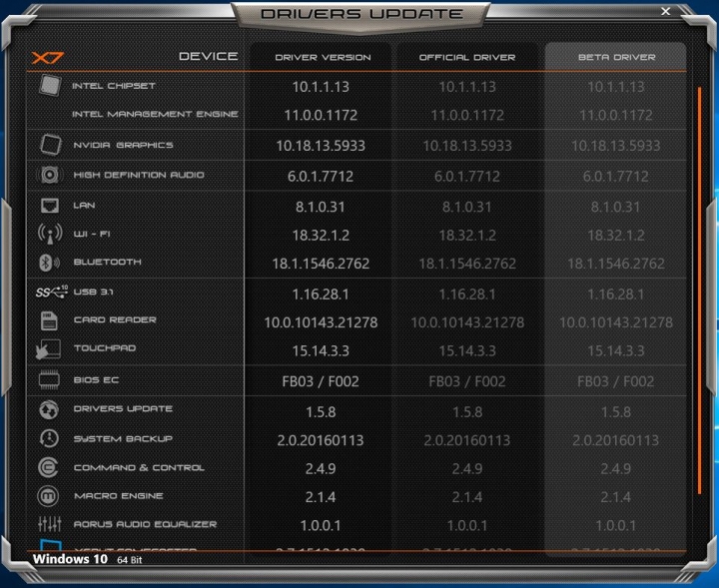Image resolution: width=719 pixels, height=588 pixels.
Task: Click USB 3.1 official driver 1.16.28.1
Action: (467, 294)
